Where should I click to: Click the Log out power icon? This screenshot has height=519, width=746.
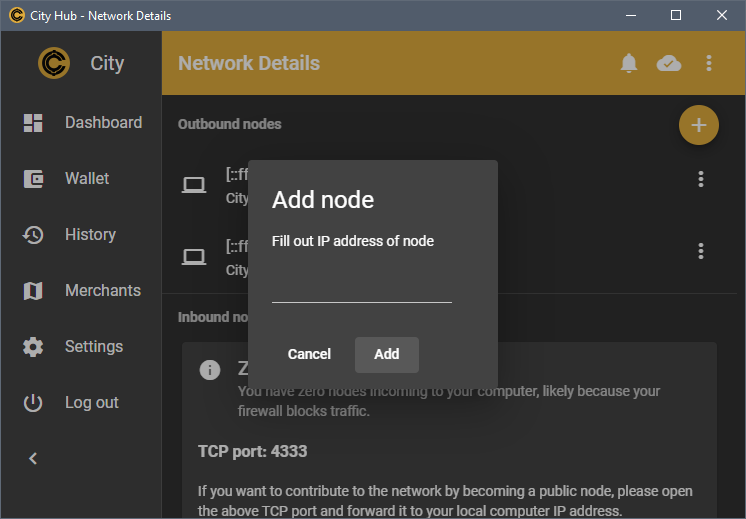[x=33, y=403]
